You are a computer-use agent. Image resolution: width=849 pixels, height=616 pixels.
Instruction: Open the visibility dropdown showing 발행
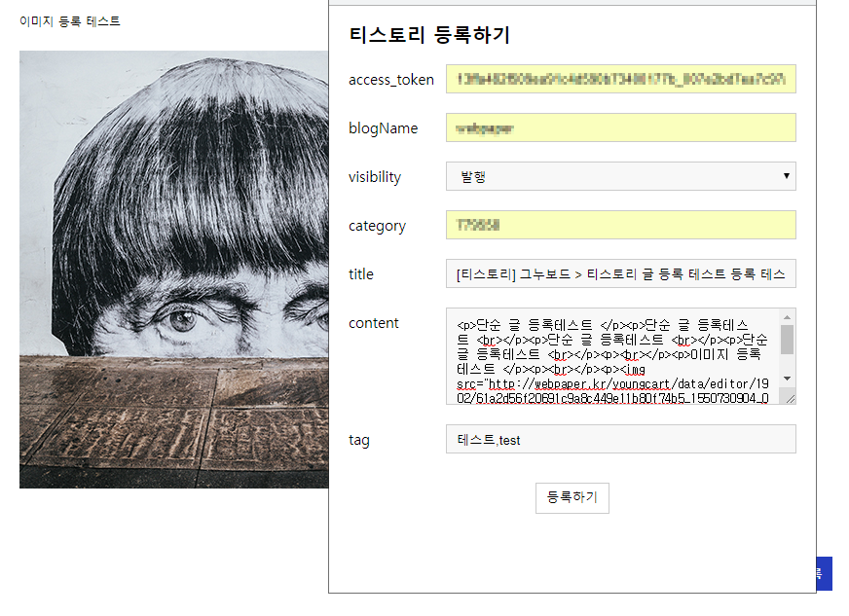point(620,176)
